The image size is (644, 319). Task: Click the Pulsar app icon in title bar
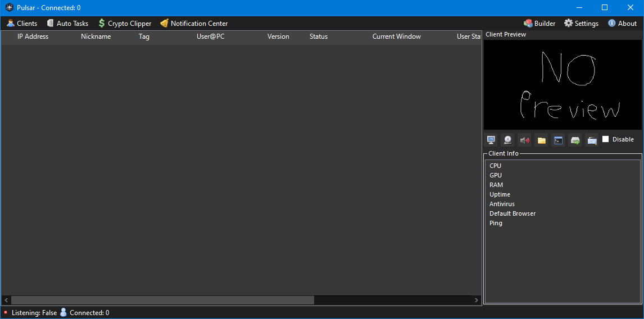click(x=10, y=7)
